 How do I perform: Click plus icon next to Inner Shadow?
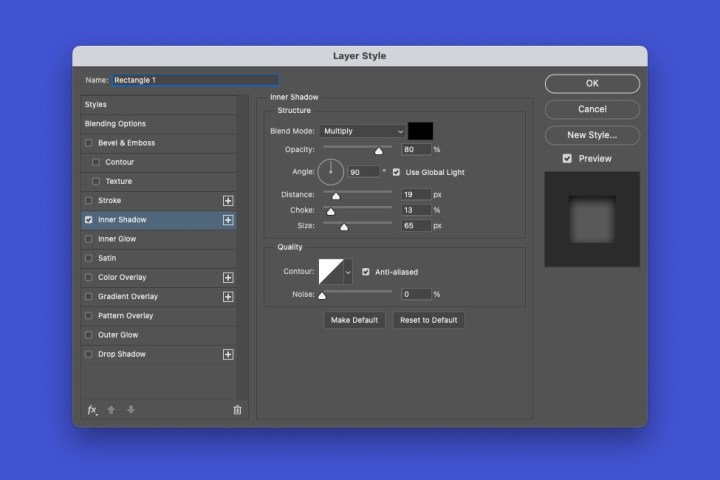click(228, 220)
